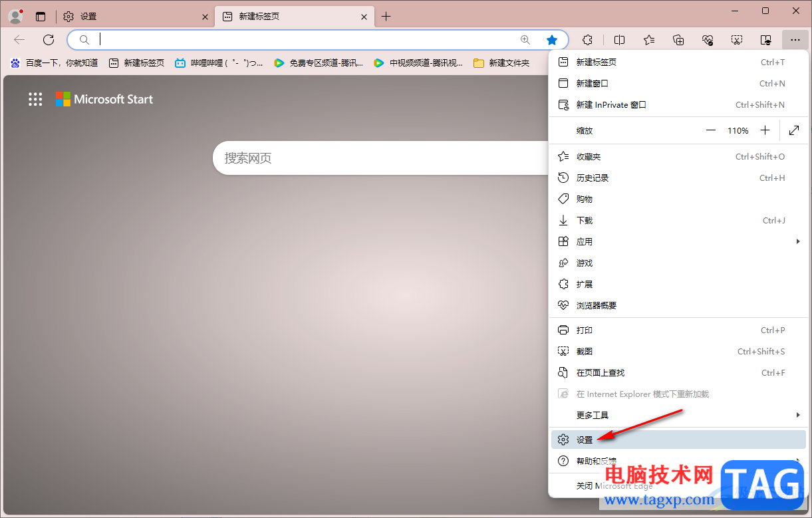Go back with the back arrow
Image resolution: width=812 pixels, height=518 pixels.
pyautogui.click(x=19, y=40)
